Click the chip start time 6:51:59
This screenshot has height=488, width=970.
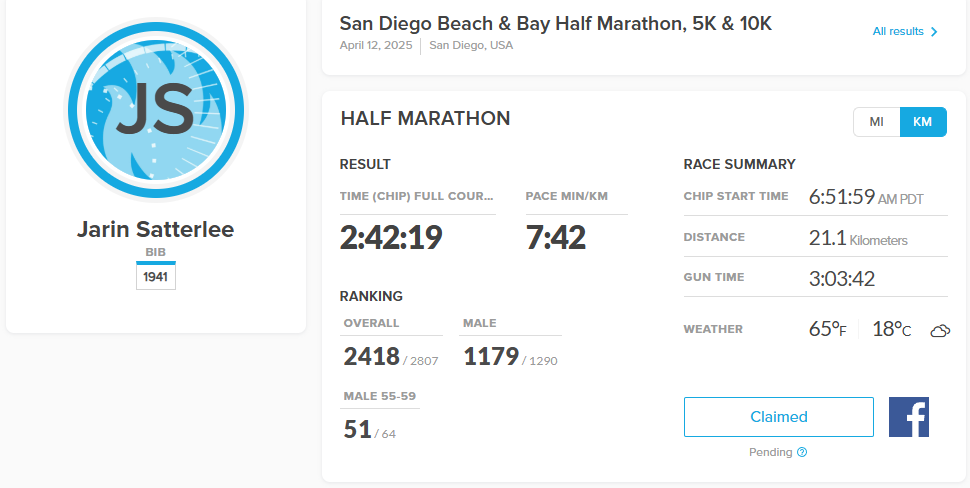pos(841,197)
